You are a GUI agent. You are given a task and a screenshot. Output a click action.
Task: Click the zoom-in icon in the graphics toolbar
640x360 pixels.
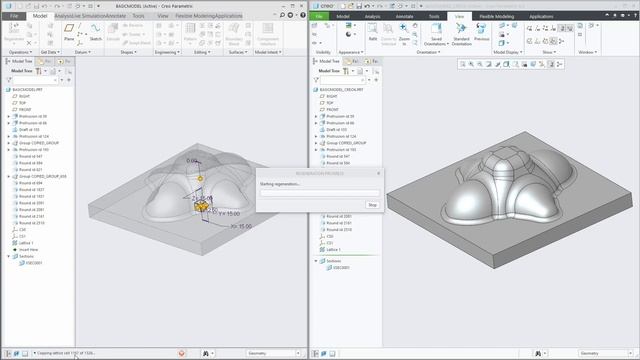pyautogui.click(x=471, y=64)
